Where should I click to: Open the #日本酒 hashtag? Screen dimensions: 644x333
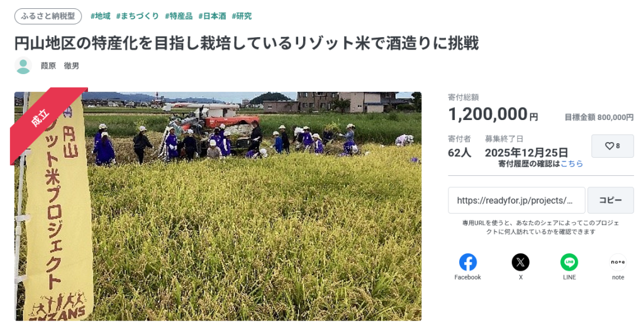click(x=212, y=16)
